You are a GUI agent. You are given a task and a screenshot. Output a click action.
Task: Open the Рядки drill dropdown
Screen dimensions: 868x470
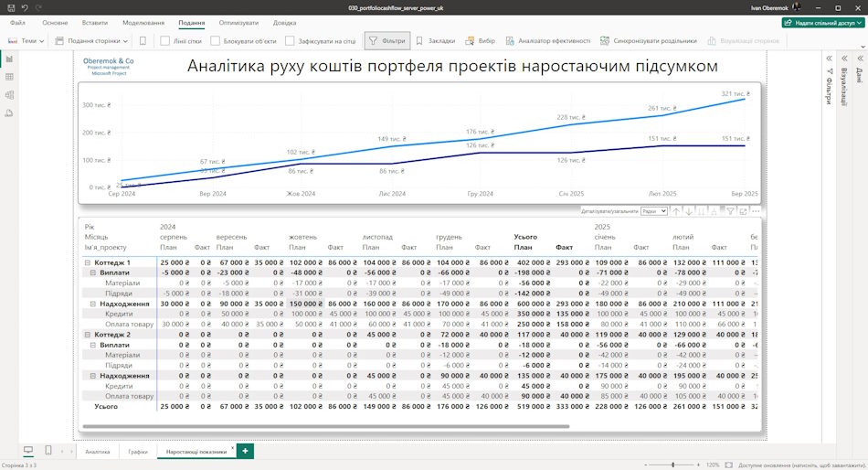tap(654, 211)
